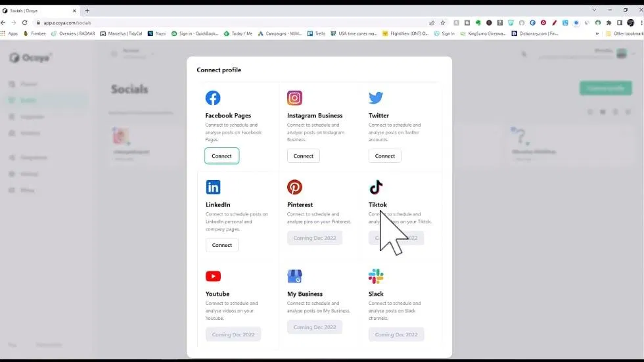Screen dimensions: 644x362
Task: Open the Fimbee bookmark
Action: (x=35, y=34)
